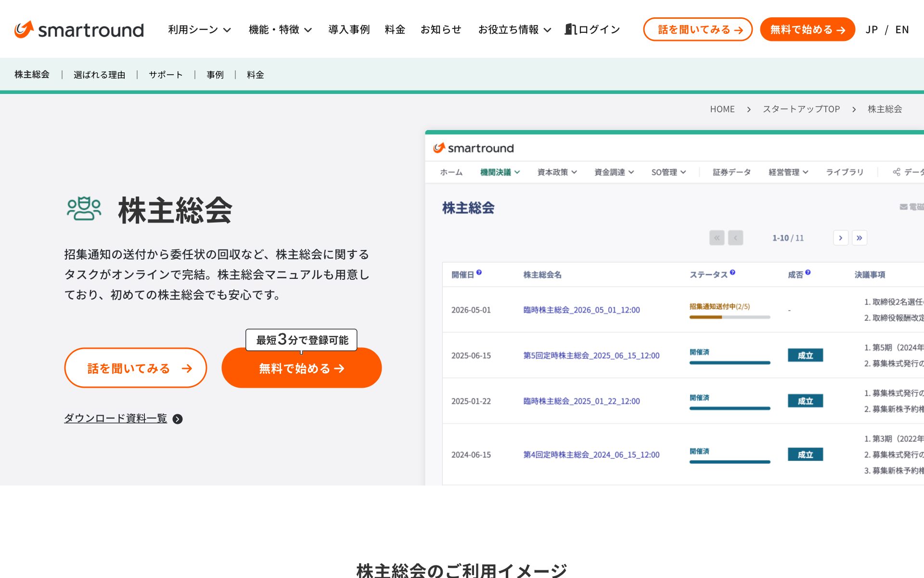Screen dimensions: 924x578
Task: Click 証券データ in app menu
Action: (x=731, y=172)
